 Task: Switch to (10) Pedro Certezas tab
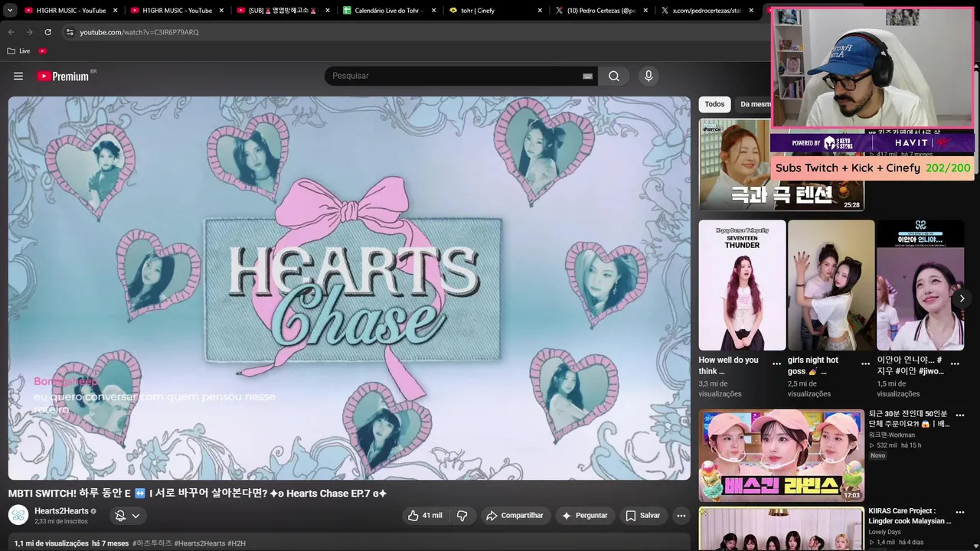[x=601, y=11]
